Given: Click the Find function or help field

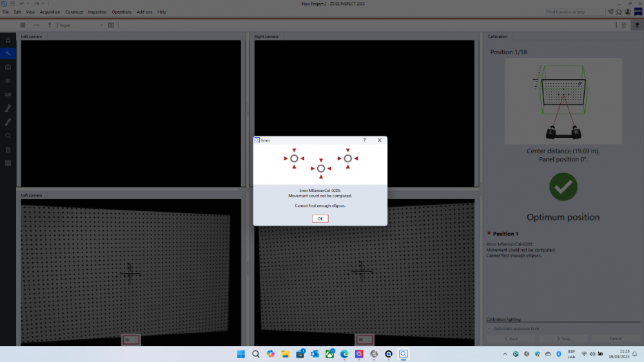Looking at the screenshot, I should [x=575, y=12].
